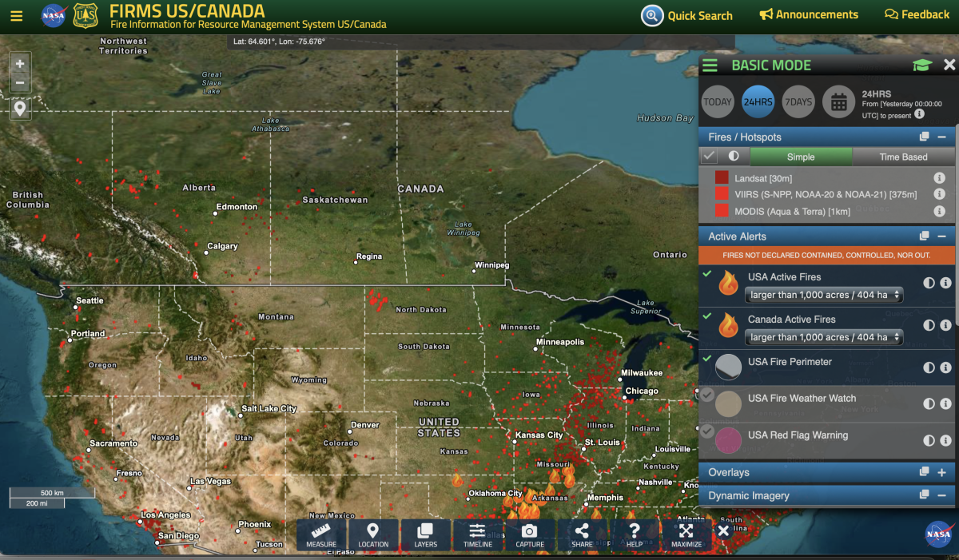This screenshot has height=560, width=959.
Task: Expand the Overlays section
Action: [941, 473]
